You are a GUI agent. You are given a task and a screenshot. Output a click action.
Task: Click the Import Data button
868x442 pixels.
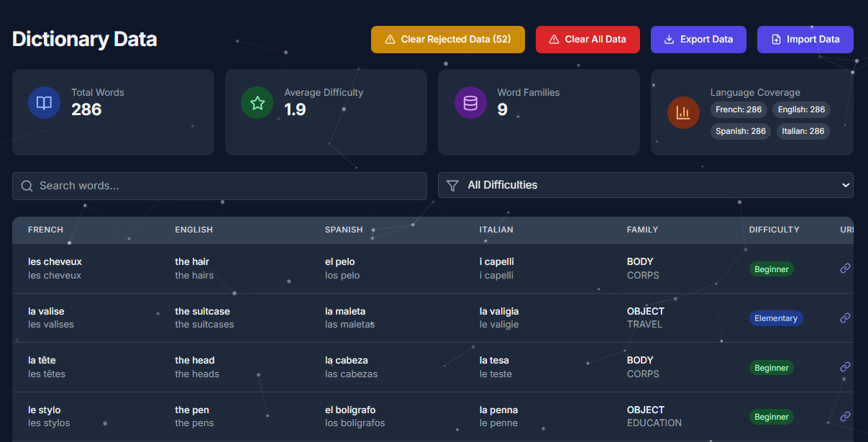(x=805, y=40)
